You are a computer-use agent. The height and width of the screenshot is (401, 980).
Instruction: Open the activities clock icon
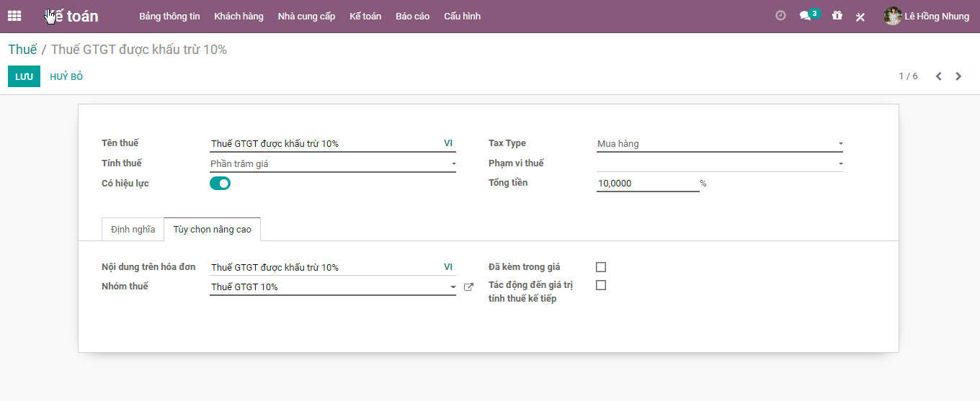[x=780, y=16]
